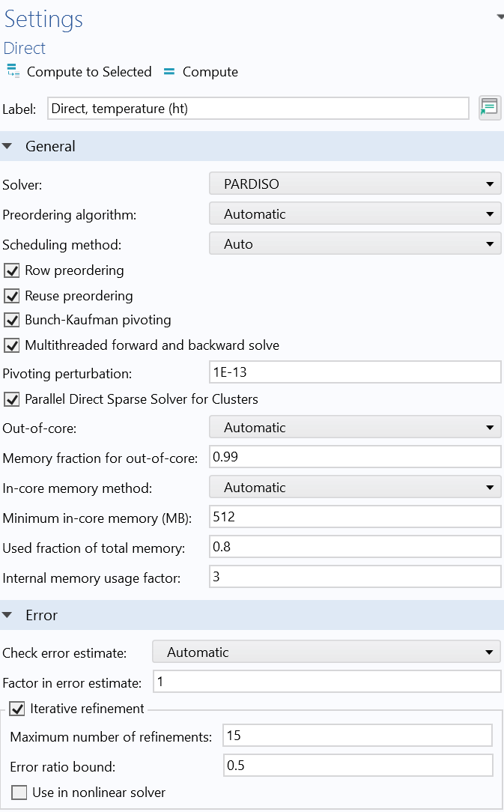The width and height of the screenshot is (504, 812).
Task: Click the Compute equals-sign icon
Action: click(168, 72)
